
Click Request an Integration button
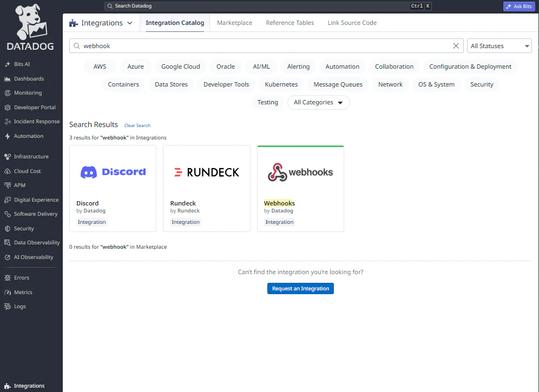tap(300, 289)
